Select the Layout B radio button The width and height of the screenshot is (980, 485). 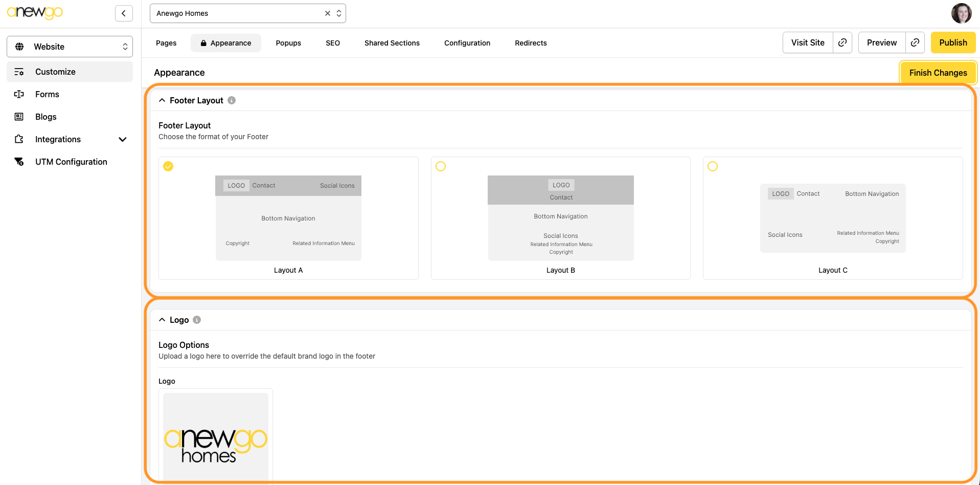coord(441,166)
